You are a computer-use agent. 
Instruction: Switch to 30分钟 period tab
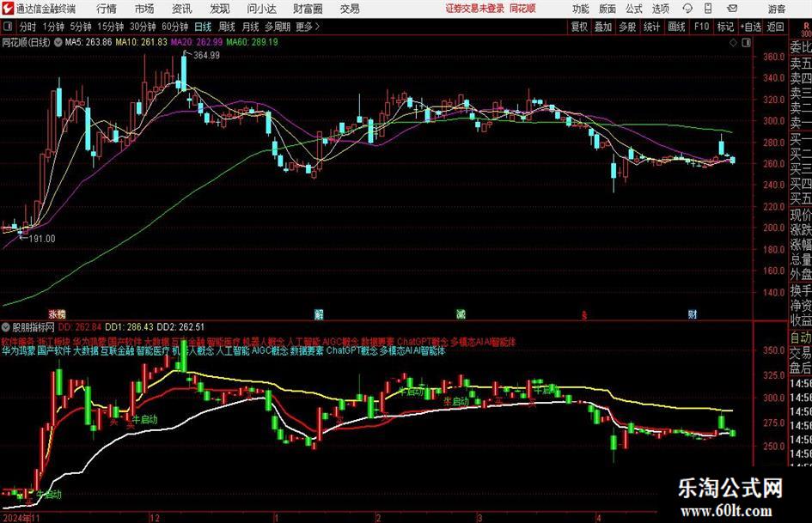tap(143, 27)
